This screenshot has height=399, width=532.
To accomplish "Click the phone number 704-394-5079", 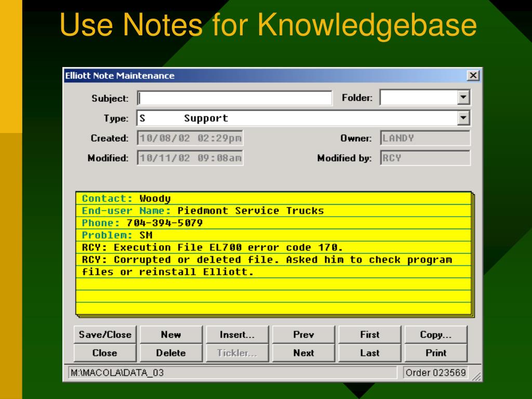I will [165, 223].
